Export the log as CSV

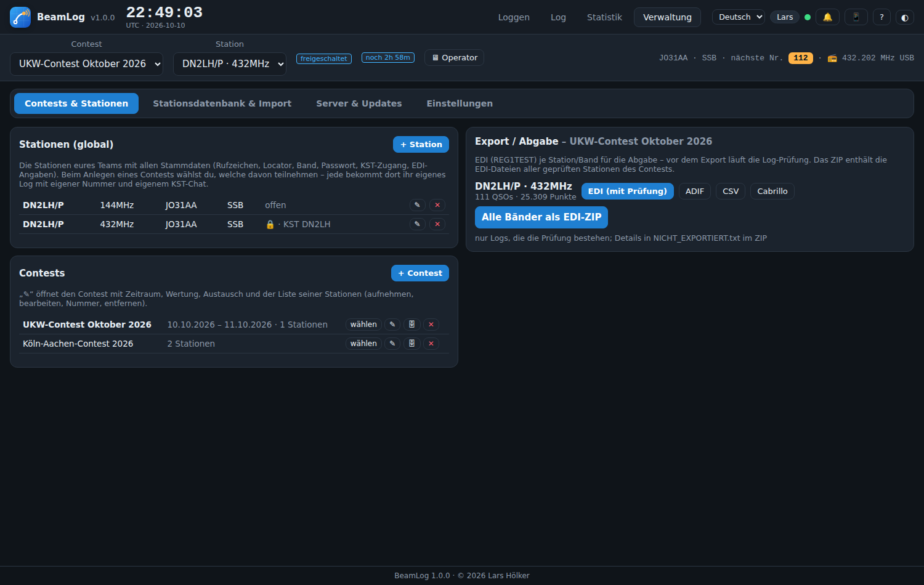pyautogui.click(x=731, y=192)
